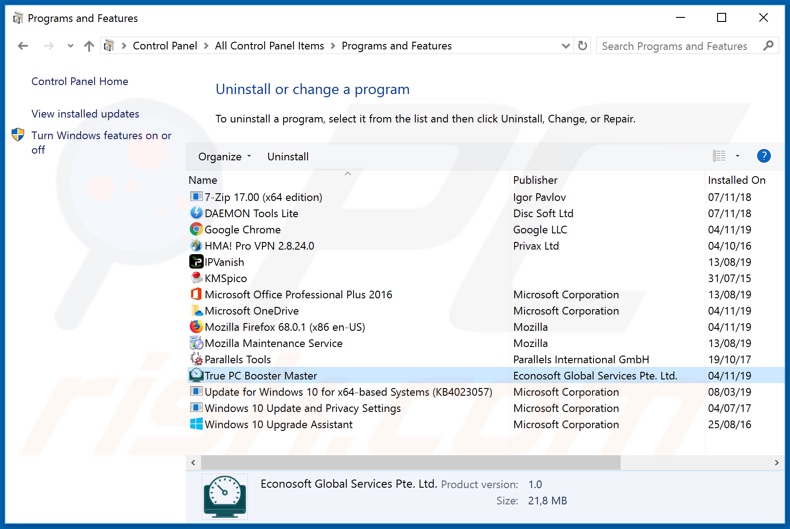
Task: Sort by the Publisher column header
Action: pos(535,180)
